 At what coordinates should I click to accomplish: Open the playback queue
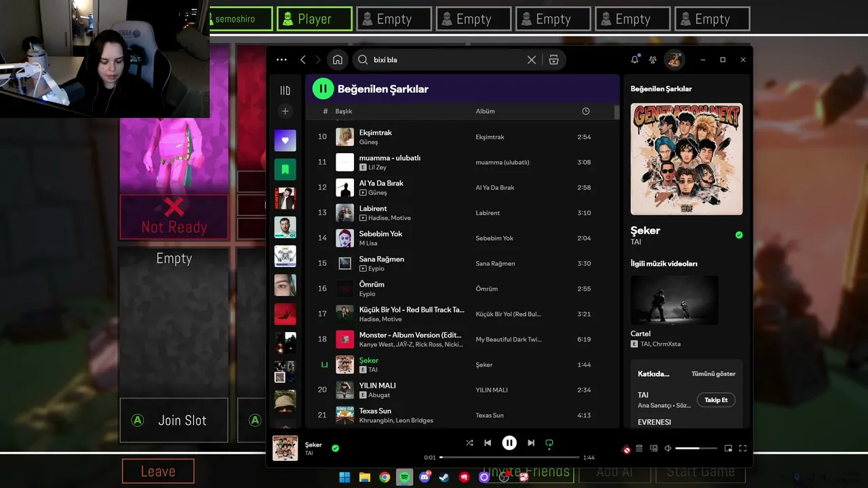coord(639,448)
